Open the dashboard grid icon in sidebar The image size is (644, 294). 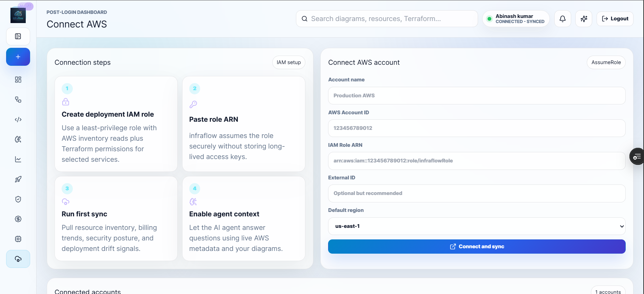click(18, 80)
